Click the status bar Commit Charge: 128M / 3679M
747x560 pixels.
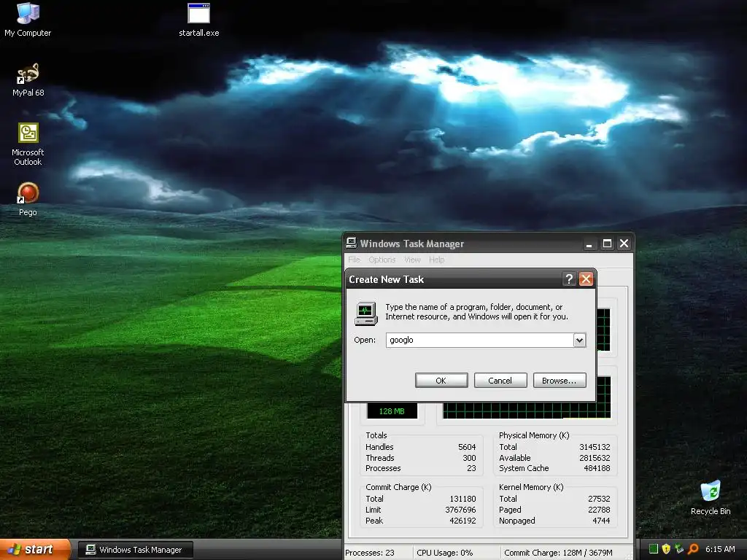(558, 553)
